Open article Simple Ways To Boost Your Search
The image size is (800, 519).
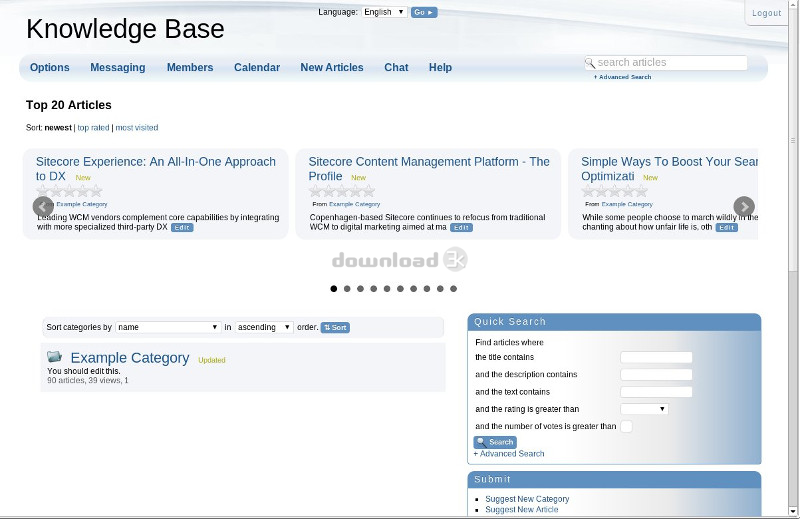coord(669,168)
